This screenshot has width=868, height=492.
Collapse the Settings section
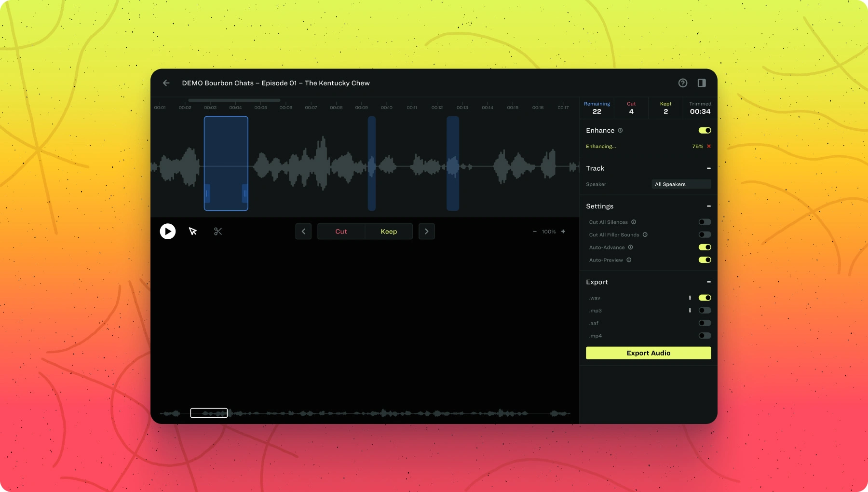[x=709, y=206]
